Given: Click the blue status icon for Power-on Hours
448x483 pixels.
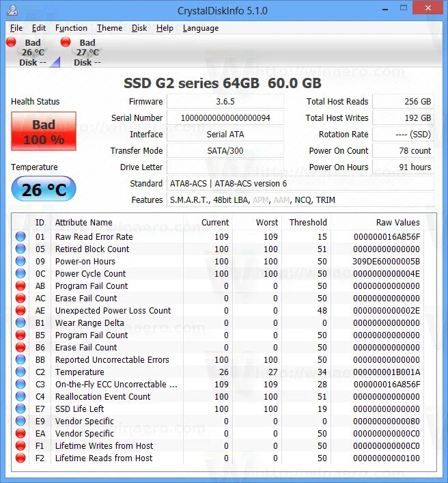Looking at the screenshot, I should [20, 261].
